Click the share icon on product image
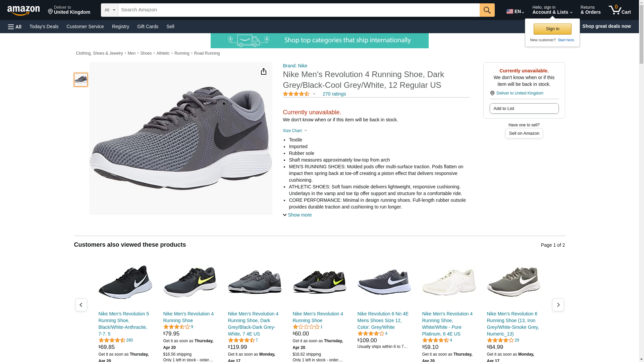 [264, 71]
